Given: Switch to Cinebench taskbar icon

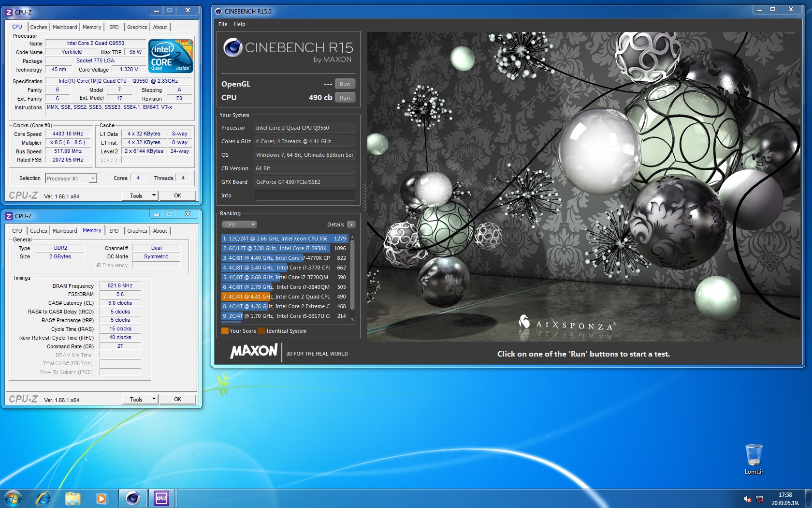Looking at the screenshot, I should click(132, 498).
